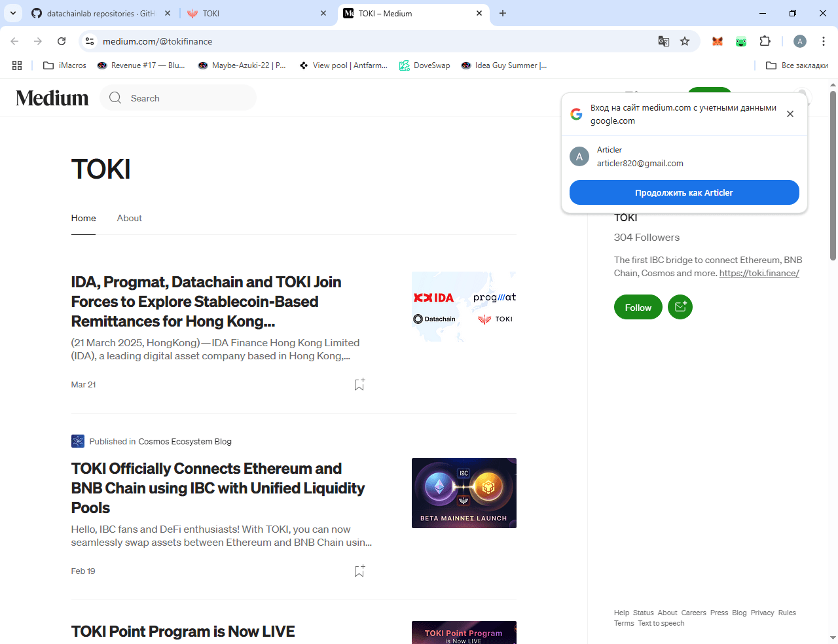
Task: Save the Mar 21 article bookmark icon
Action: pyautogui.click(x=359, y=384)
